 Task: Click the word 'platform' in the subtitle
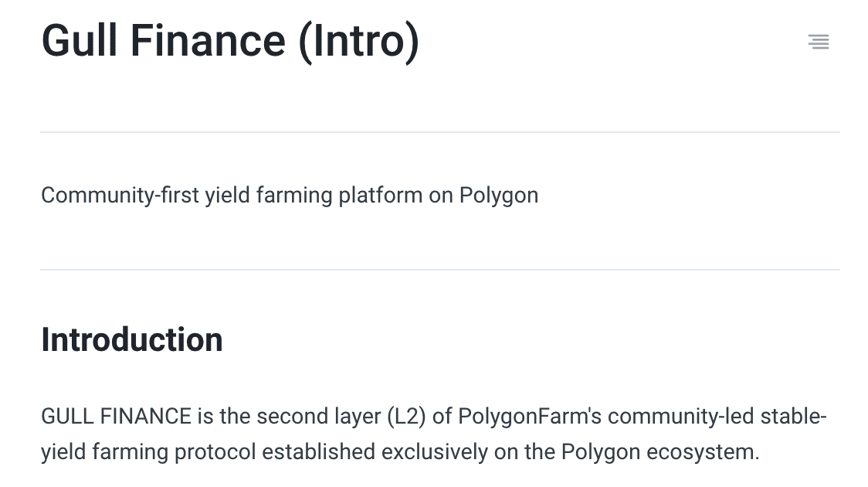pos(380,196)
